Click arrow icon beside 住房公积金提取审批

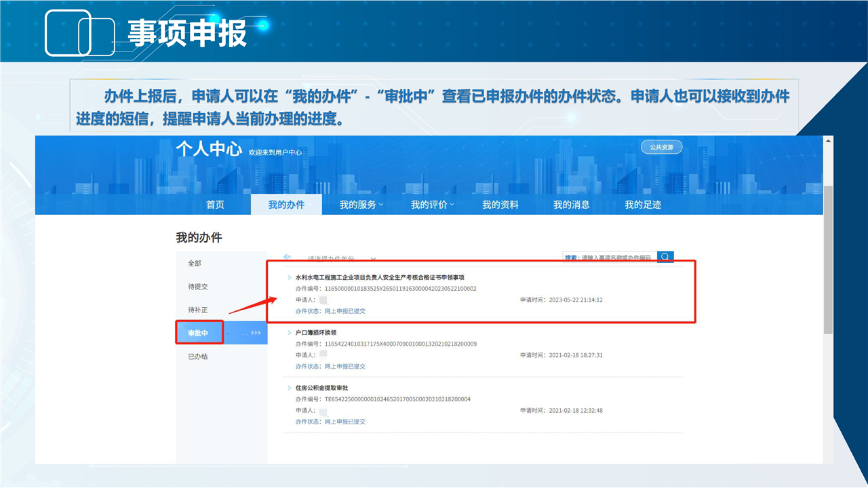290,388
